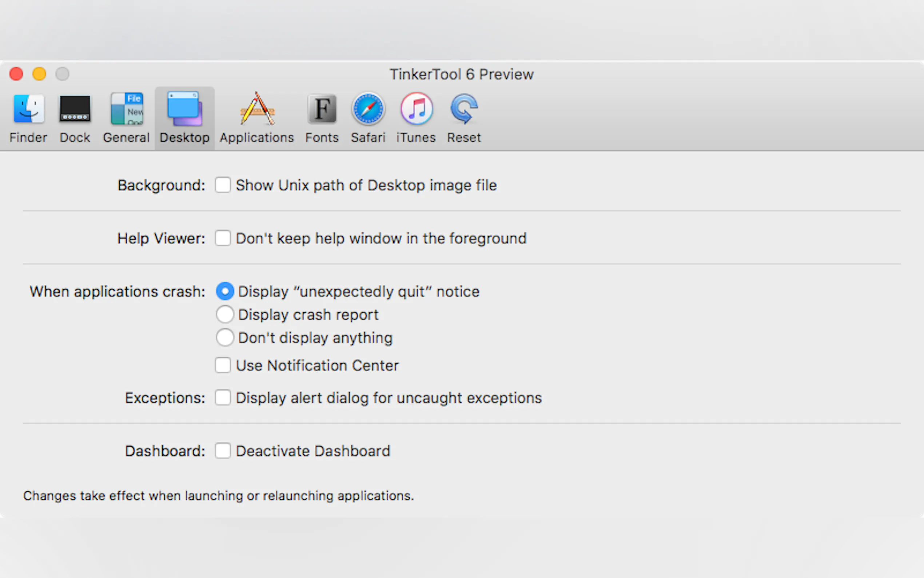This screenshot has width=924, height=578.
Task: Minimize the window with yellow button
Action: coord(39,74)
